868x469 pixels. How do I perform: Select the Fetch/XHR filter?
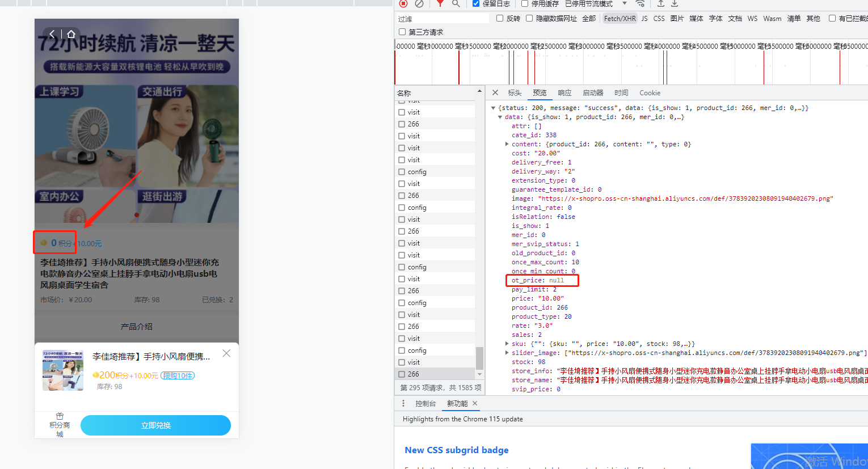[x=620, y=18]
